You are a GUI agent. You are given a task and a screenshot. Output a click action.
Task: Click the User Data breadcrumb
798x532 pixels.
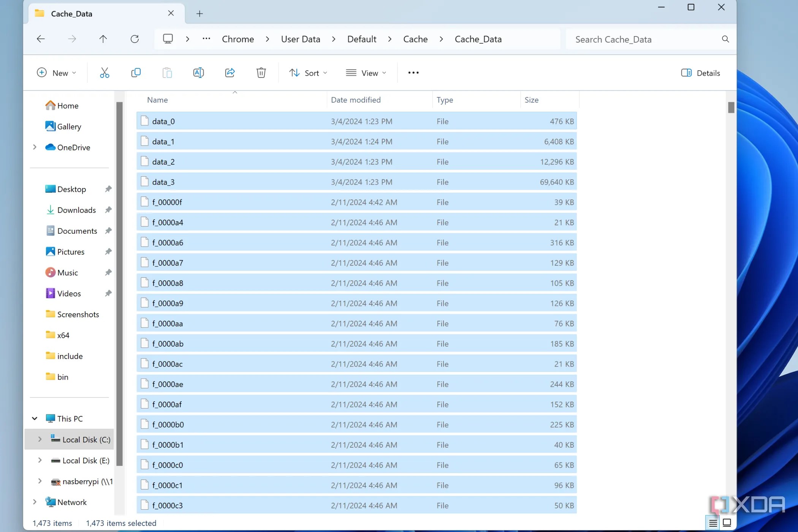click(x=300, y=39)
